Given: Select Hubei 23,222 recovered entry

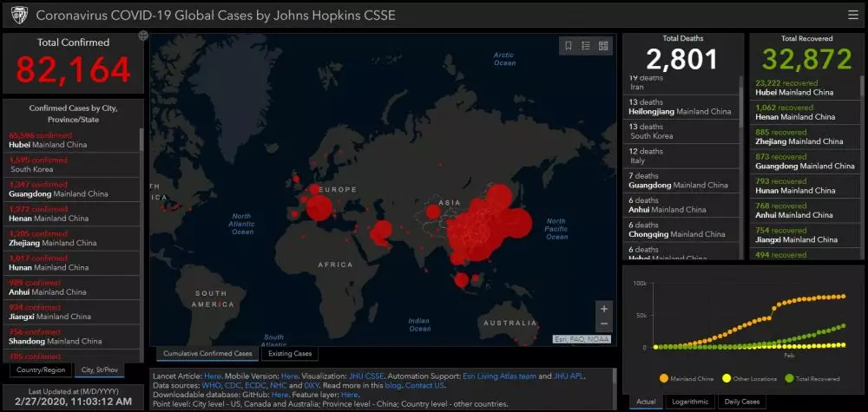Looking at the screenshot, I should (x=805, y=88).
